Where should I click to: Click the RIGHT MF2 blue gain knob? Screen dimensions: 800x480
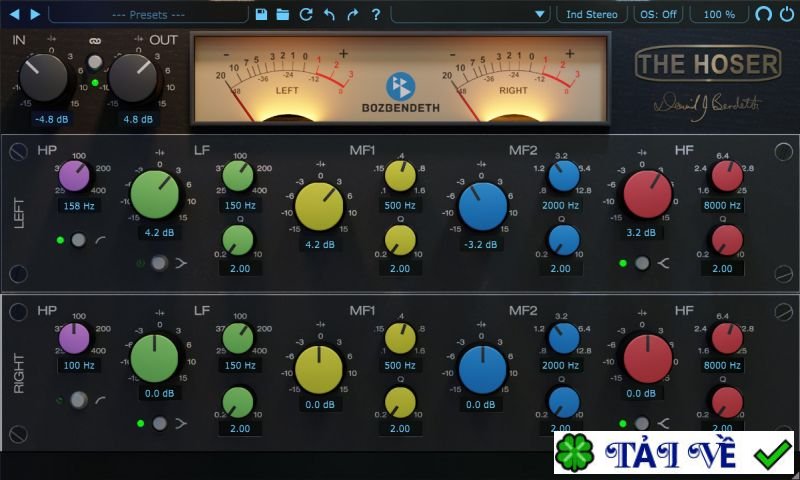click(x=483, y=370)
